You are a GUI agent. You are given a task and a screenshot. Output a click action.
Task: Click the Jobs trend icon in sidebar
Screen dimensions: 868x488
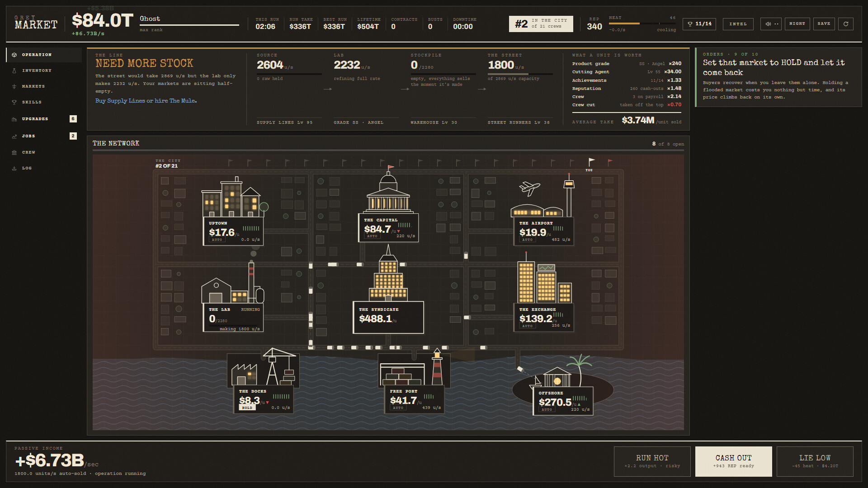click(14, 136)
